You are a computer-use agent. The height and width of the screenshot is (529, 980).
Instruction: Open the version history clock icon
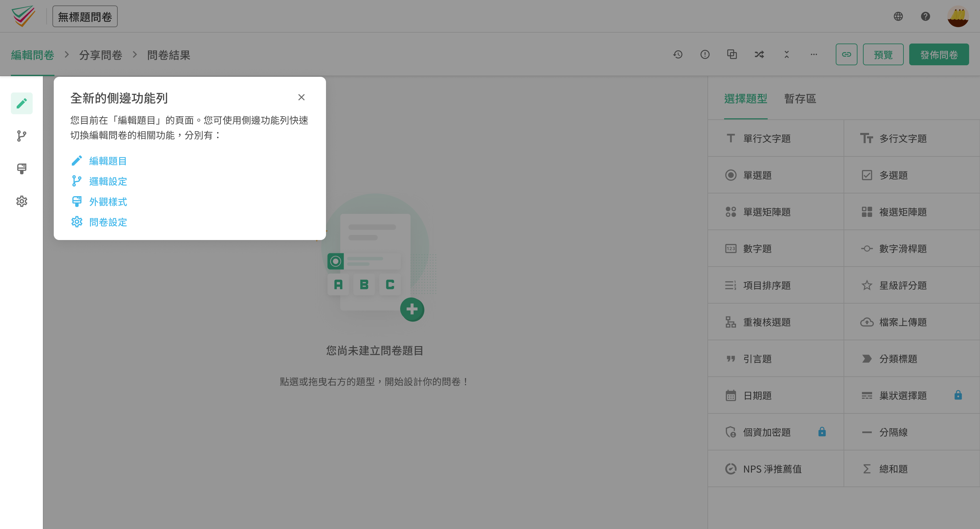[x=677, y=54]
